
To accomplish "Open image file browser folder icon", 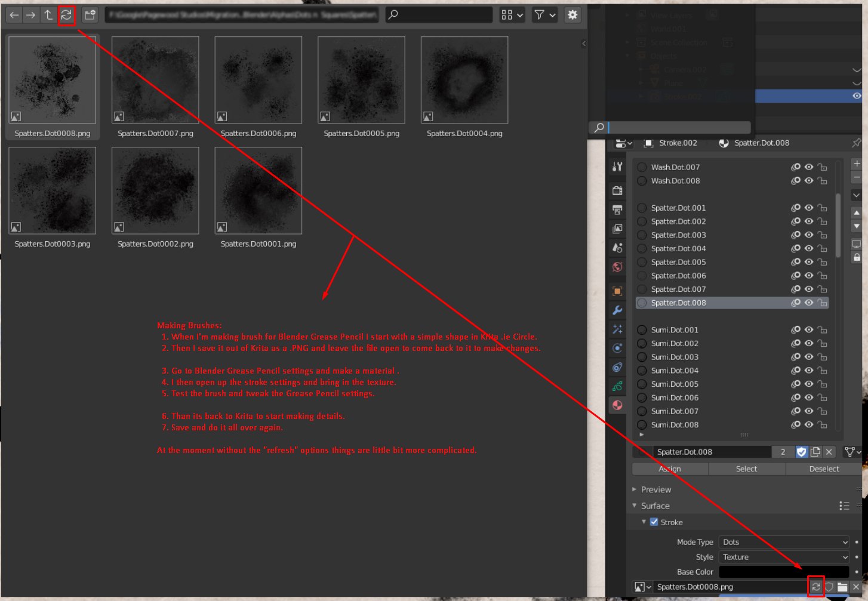I will coord(842,587).
